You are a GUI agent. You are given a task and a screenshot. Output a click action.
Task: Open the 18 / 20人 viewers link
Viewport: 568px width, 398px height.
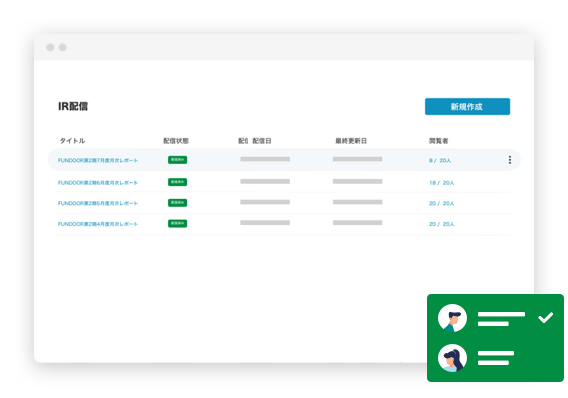pyautogui.click(x=441, y=183)
